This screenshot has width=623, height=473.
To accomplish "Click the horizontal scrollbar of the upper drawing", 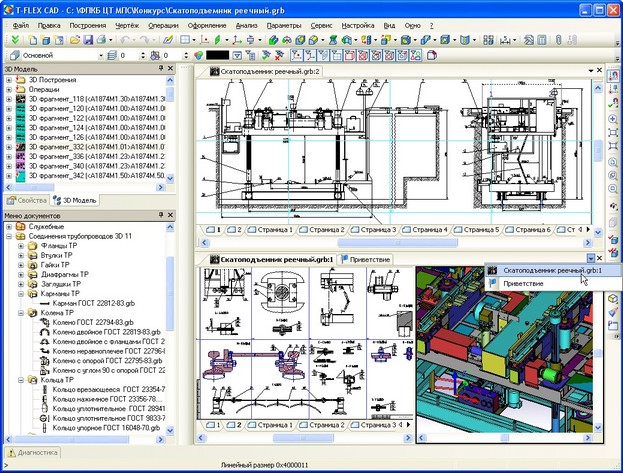I will 396,242.
